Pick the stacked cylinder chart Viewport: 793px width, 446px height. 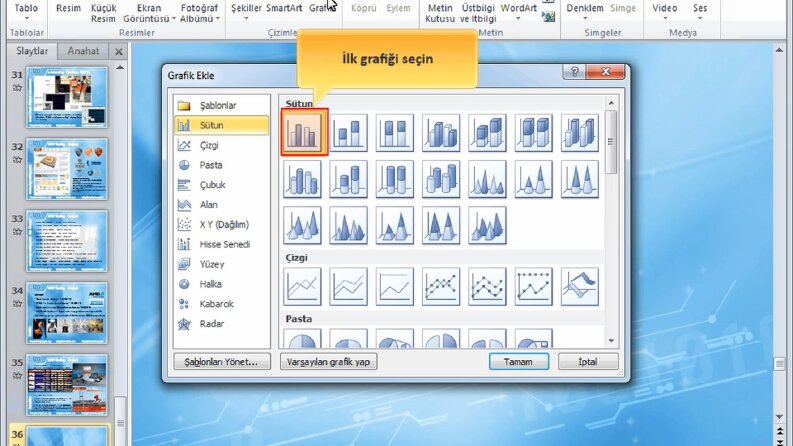348,179
